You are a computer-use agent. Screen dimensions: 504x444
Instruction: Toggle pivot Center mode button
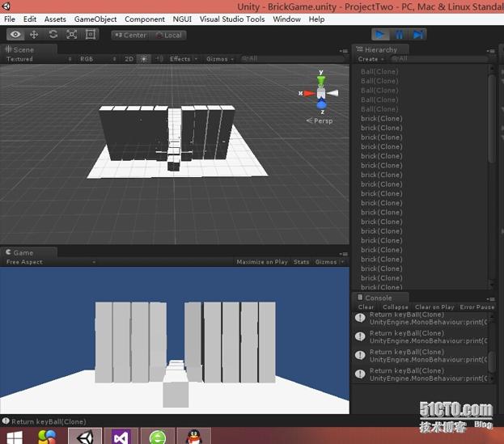pos(130,35)
